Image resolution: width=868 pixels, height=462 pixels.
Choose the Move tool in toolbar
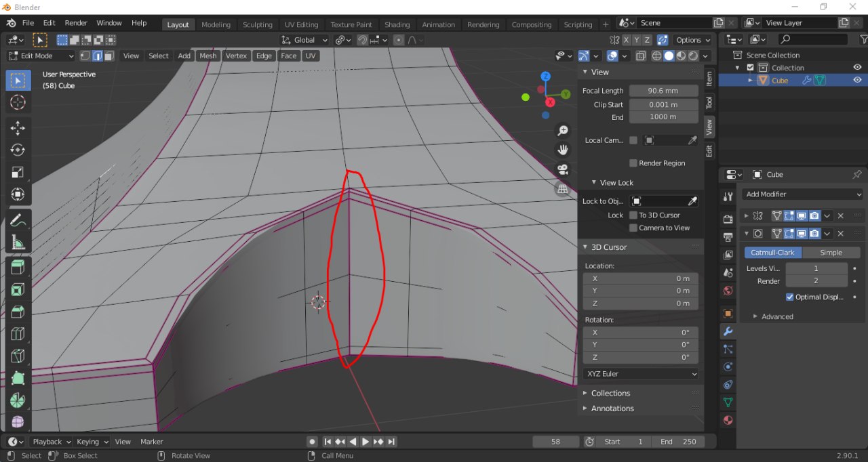pos(18,128)
